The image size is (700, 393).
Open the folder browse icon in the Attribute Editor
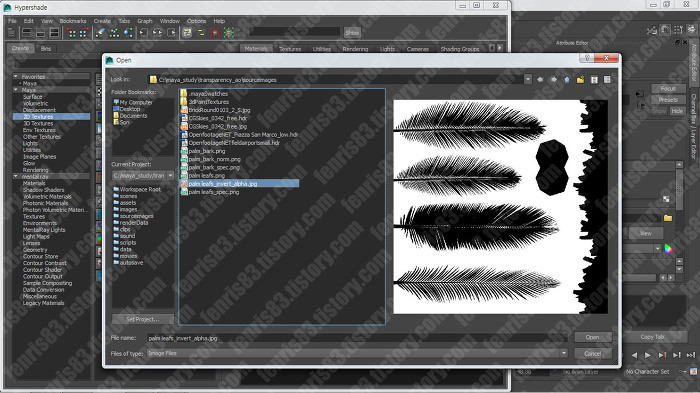pos(668,218)
